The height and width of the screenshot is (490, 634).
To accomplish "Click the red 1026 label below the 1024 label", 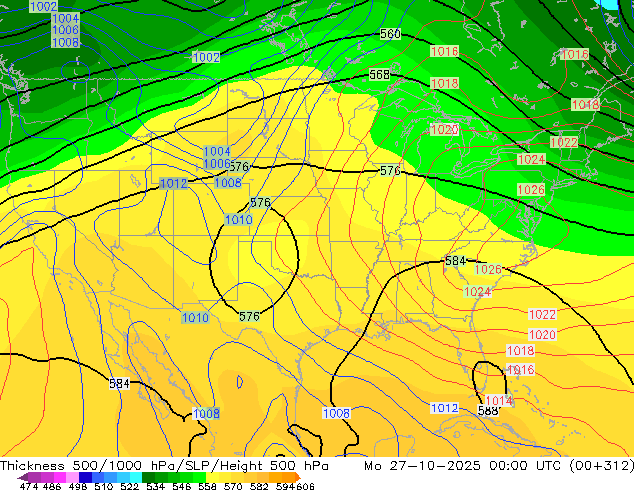I will coord(531,189).
